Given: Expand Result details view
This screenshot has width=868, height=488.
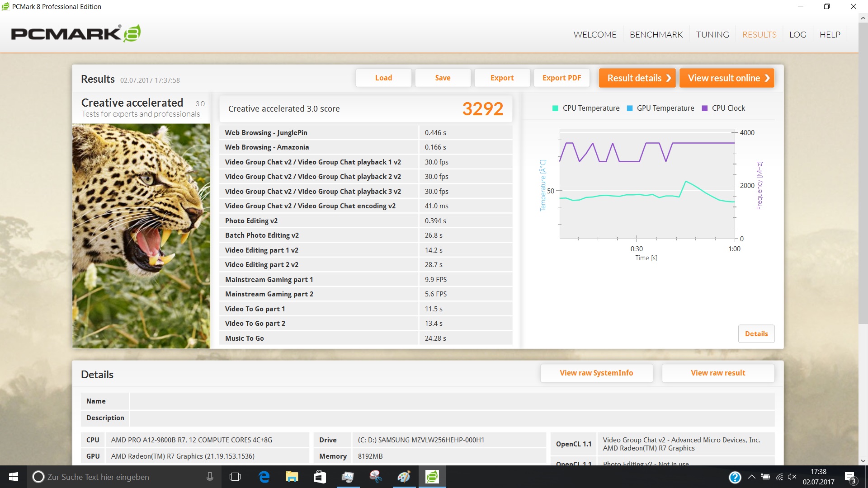Looking at the screenshot, I should pyautogui.click(x=637, y=78).
